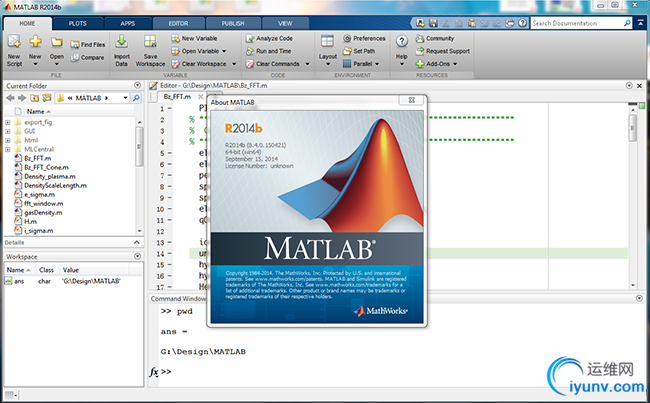Click the folder search icon
650x403 pixels.
coord(136,98)
